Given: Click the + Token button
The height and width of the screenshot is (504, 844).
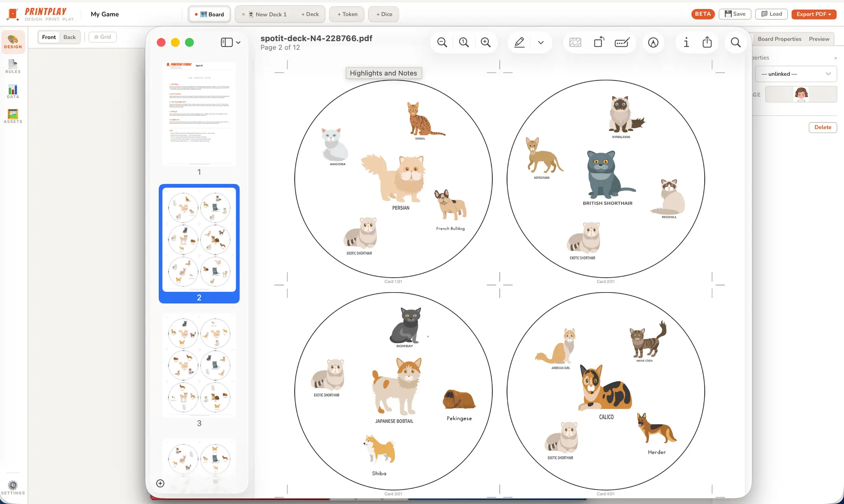Looking at the screenshot, I should 347,14.
